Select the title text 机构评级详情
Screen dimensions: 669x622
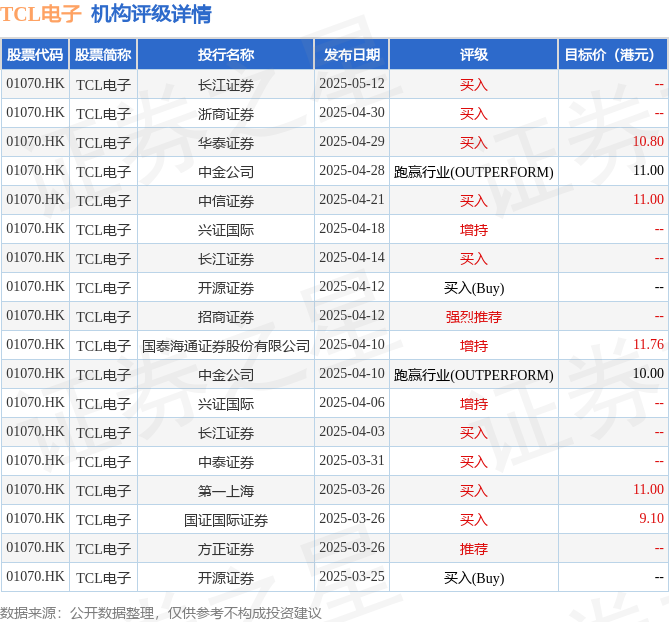(151, 15)
